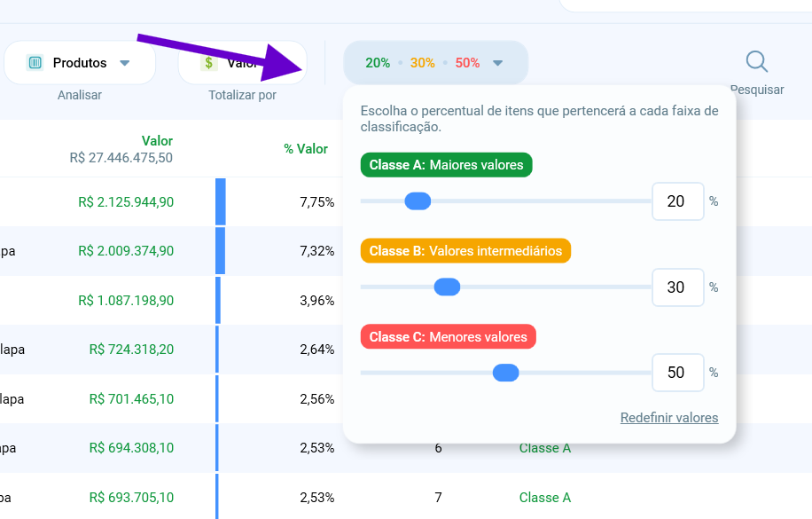The image size is (812, 519).
Task: Click the Pesquisar magnifying glass icon
Action: click(x=756, y=61)
